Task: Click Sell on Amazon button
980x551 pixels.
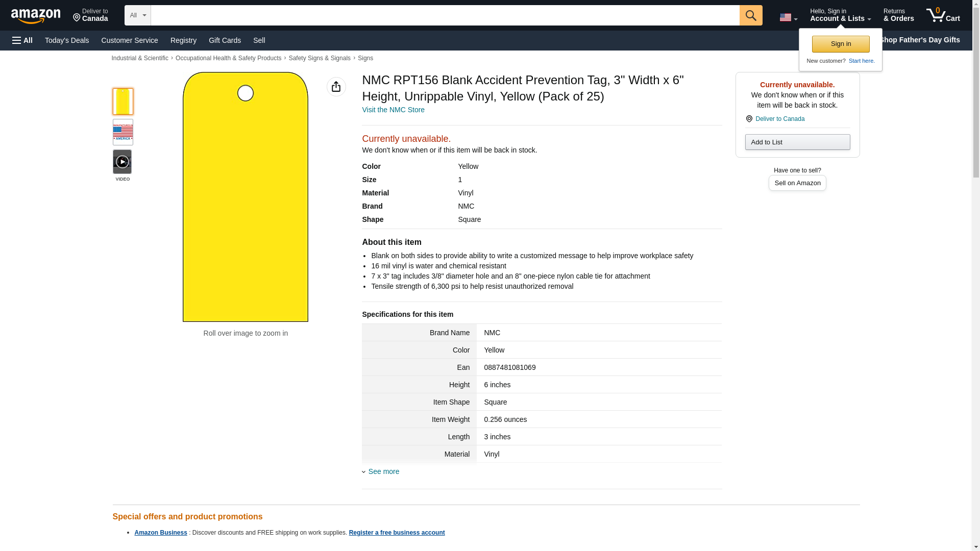Action: [x=797, y=183]
